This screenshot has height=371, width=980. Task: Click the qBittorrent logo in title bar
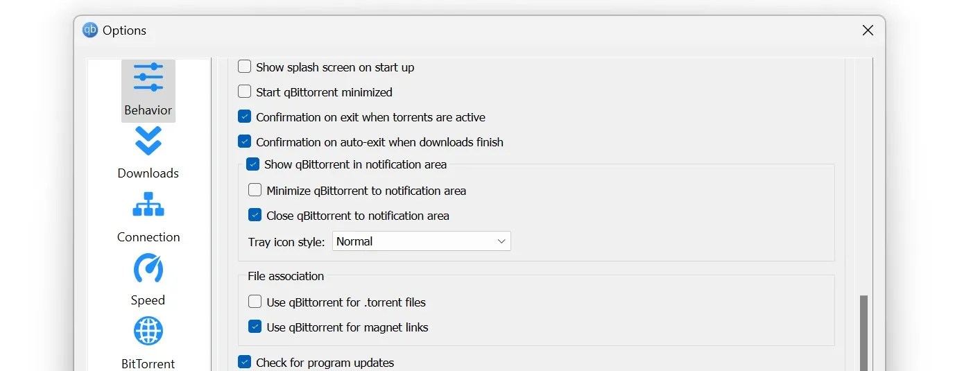click(90, 30)
